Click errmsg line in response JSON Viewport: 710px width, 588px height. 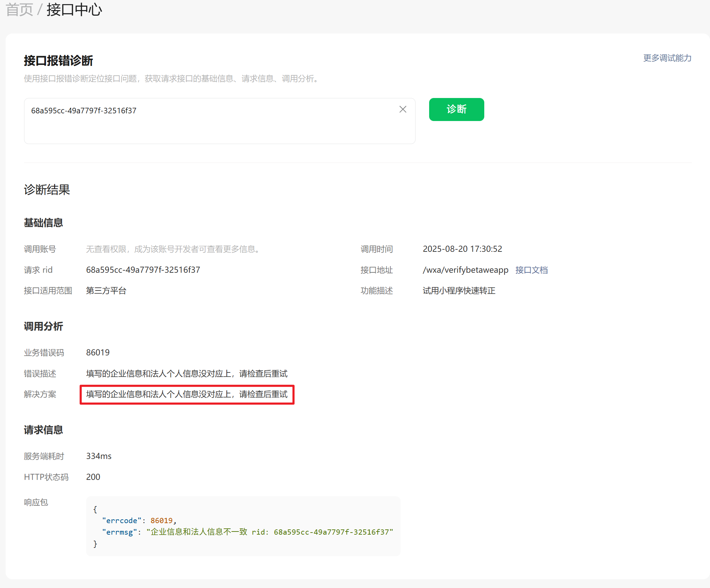tap(247, 532)
